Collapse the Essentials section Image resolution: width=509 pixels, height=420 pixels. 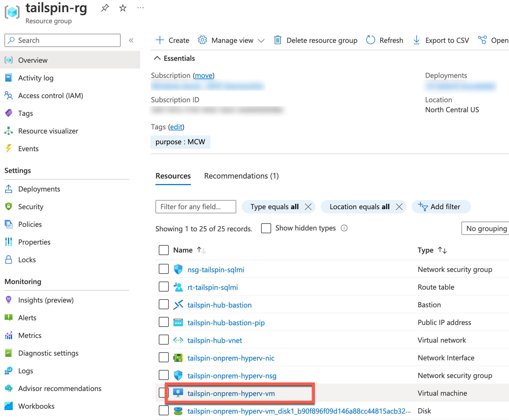pos(157,58)
